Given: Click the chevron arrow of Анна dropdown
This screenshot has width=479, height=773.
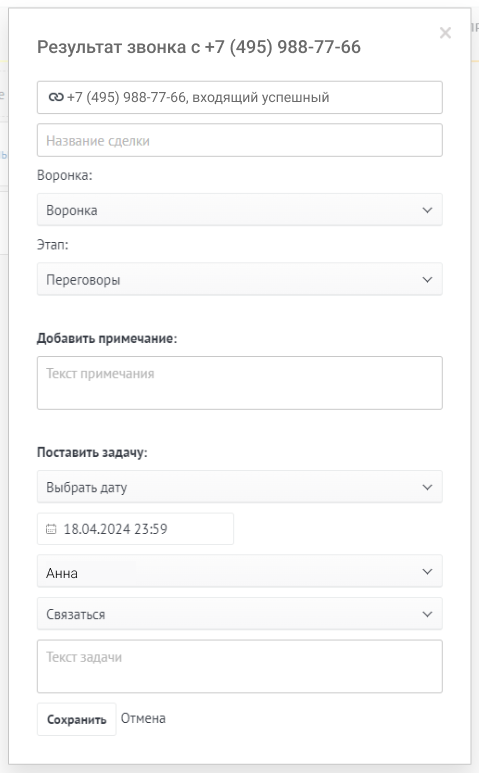Looking at the screenshot, I should point(427,571).
